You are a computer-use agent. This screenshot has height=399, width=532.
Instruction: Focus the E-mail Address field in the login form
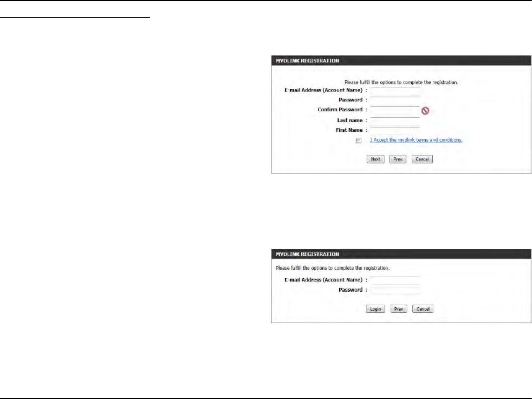(395, 281)
